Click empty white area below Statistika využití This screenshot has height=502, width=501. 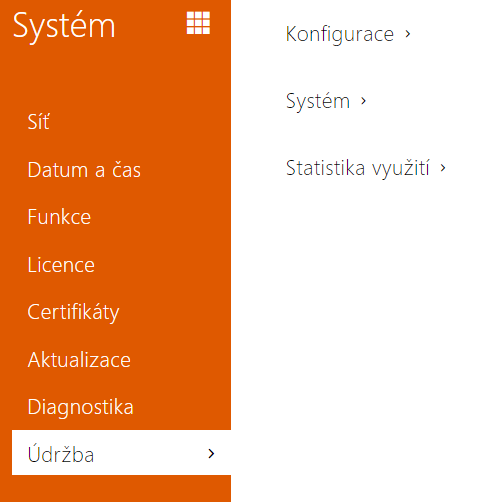(366, 333)
